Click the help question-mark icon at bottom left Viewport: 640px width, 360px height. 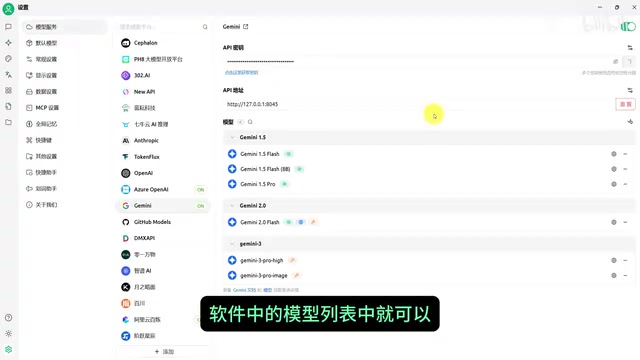(x=8, y=318)
